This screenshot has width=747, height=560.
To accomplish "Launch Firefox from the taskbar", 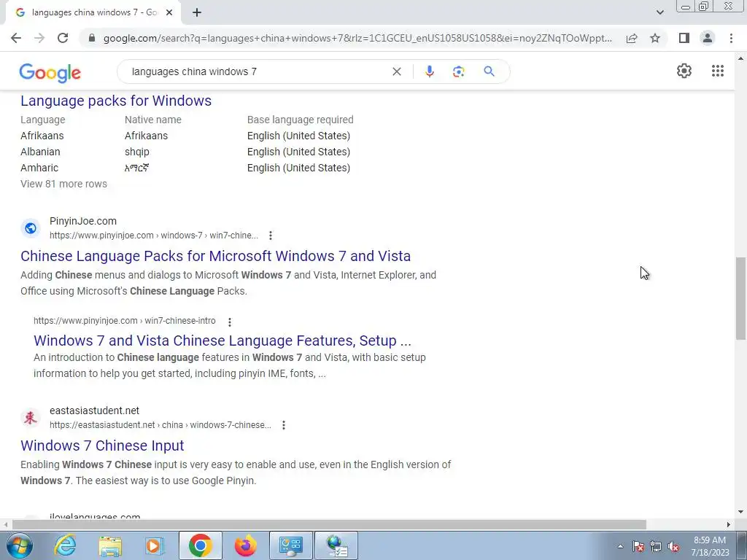I will point(245,545).
